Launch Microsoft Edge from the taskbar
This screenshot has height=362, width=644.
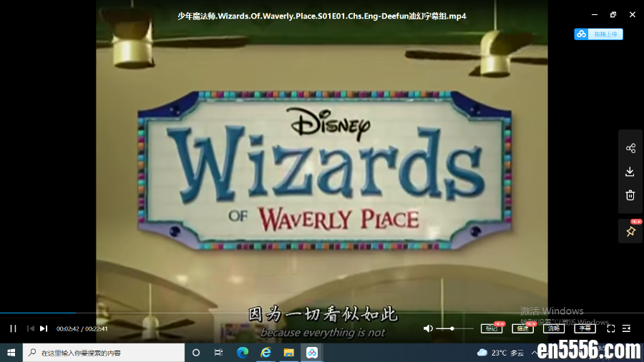pyautogui.click(x=243, y=353)
